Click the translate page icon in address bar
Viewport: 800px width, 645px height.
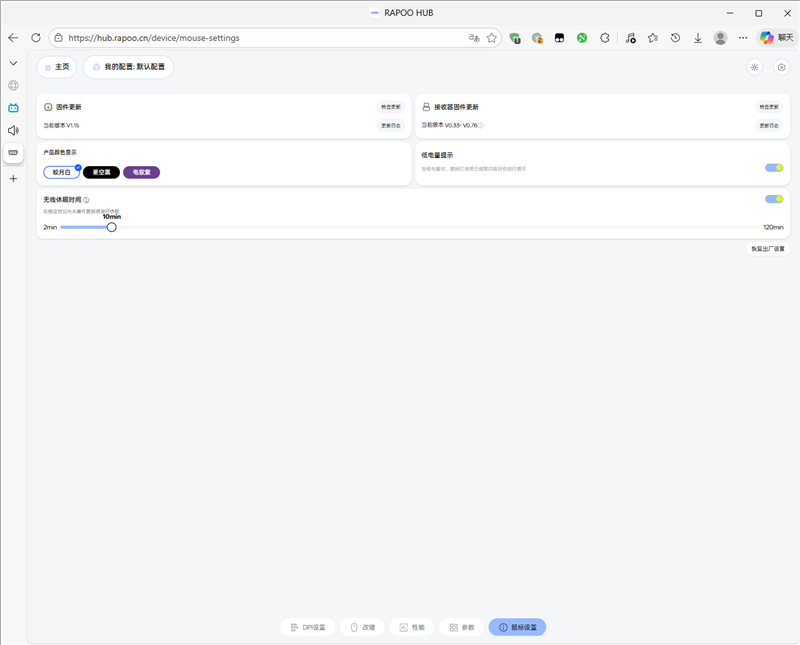pyautogui.click(x=474, y=38)
